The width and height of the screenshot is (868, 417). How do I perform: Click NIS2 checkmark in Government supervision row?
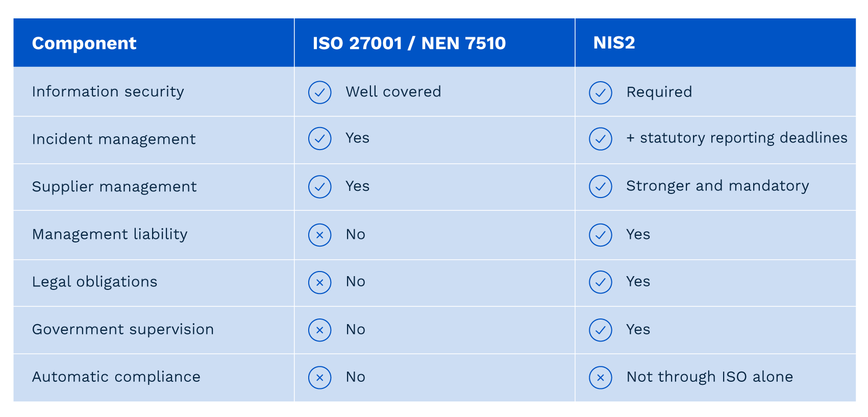601,330
